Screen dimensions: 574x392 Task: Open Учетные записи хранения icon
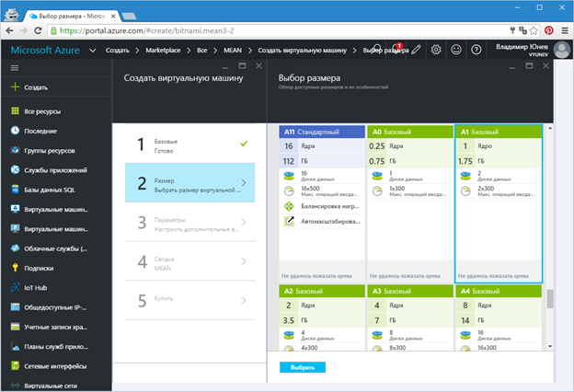click(15, 327)
